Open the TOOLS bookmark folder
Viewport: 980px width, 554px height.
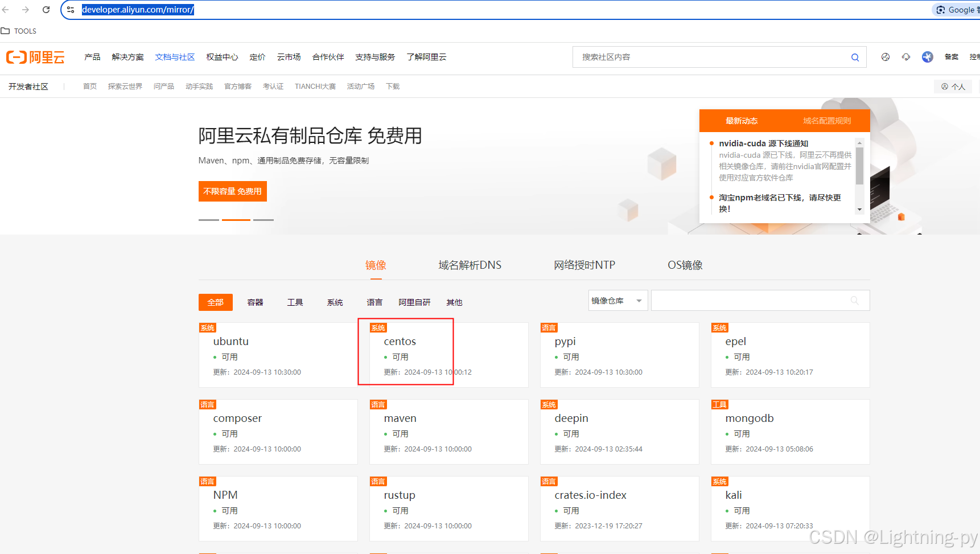(19, 31)
